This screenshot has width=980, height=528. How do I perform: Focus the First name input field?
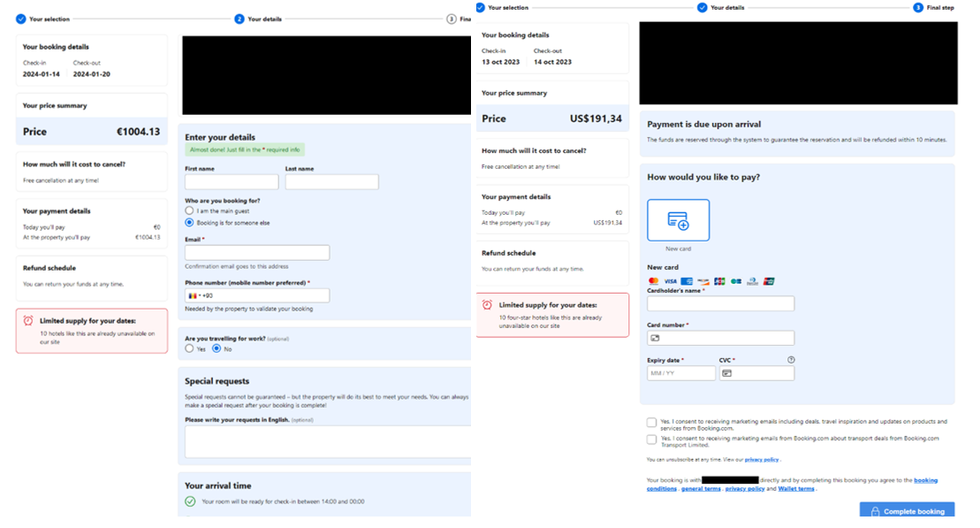[232, 182]
